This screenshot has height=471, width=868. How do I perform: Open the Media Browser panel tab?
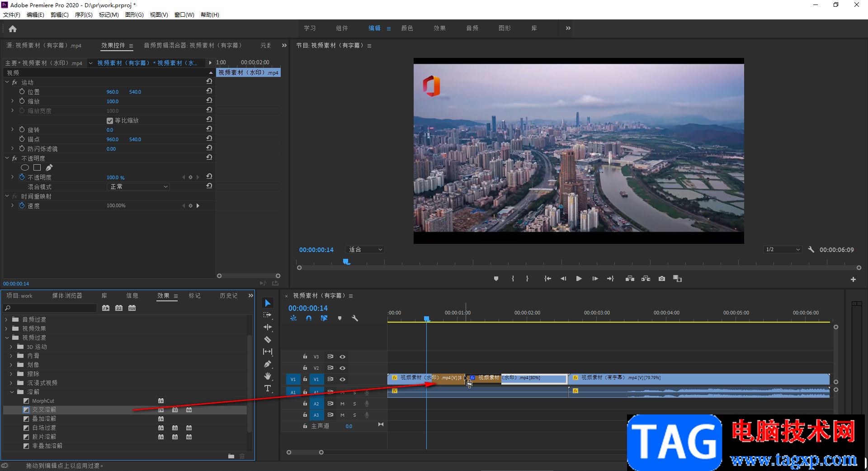67,295
